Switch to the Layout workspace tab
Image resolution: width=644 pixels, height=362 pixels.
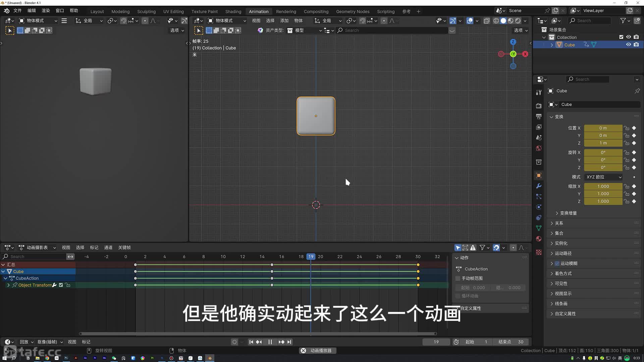pos(97,11)
